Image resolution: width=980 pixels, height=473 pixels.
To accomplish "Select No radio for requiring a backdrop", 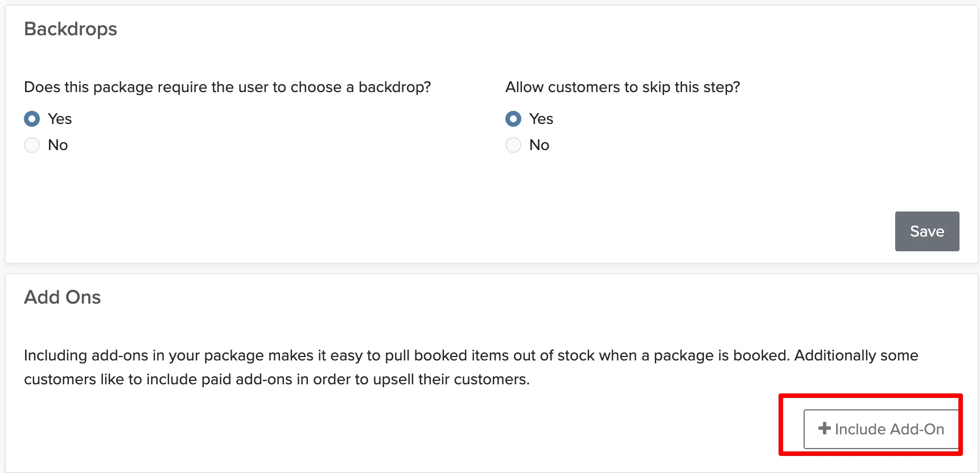I will 32,145.
